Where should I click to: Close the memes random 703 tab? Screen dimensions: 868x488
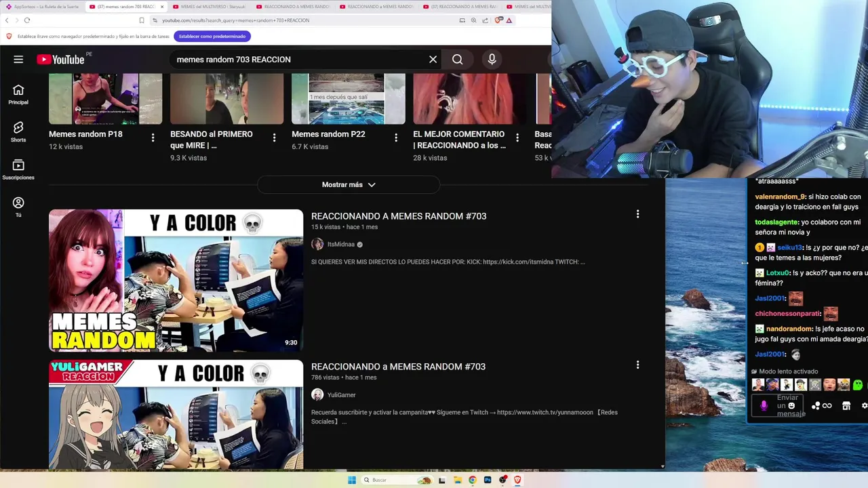161,7
